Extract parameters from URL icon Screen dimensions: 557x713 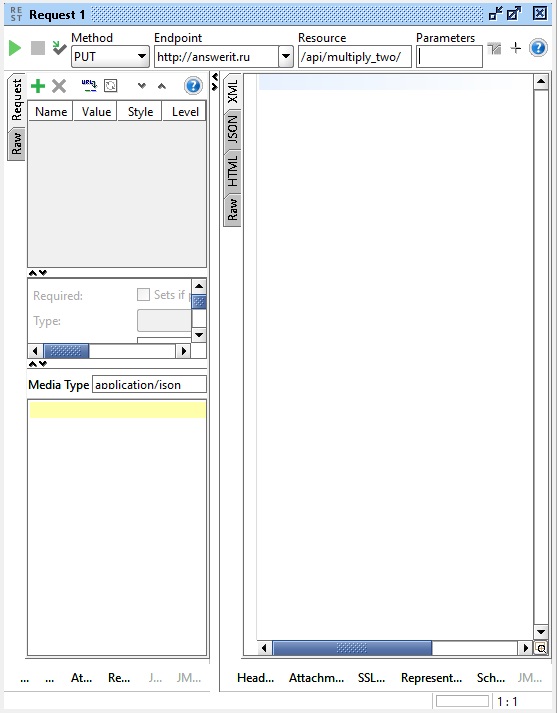pos(89,85)
